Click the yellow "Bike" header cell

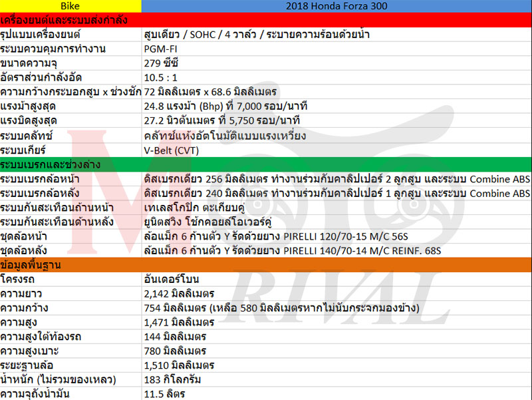(x=70, y=6)
